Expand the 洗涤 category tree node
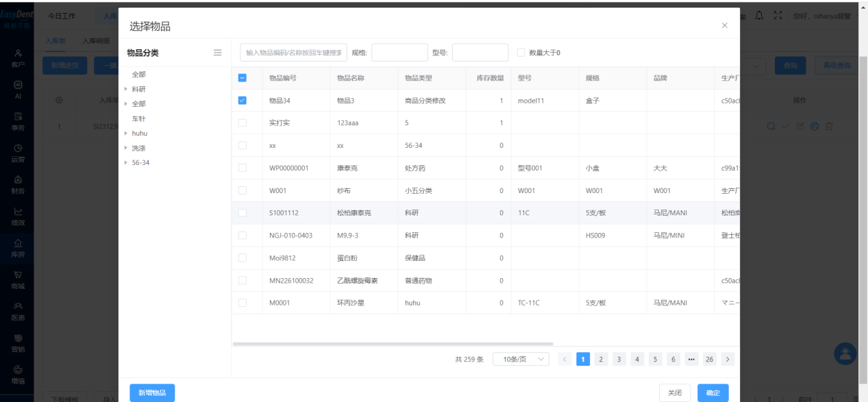Screen dimensions: 868x402 pos(125,148)
